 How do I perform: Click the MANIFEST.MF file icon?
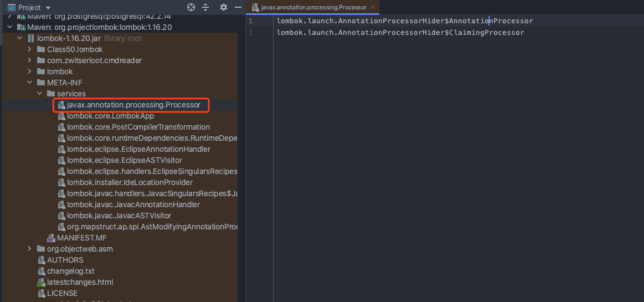pyautogui.click(x=51, y=238)
